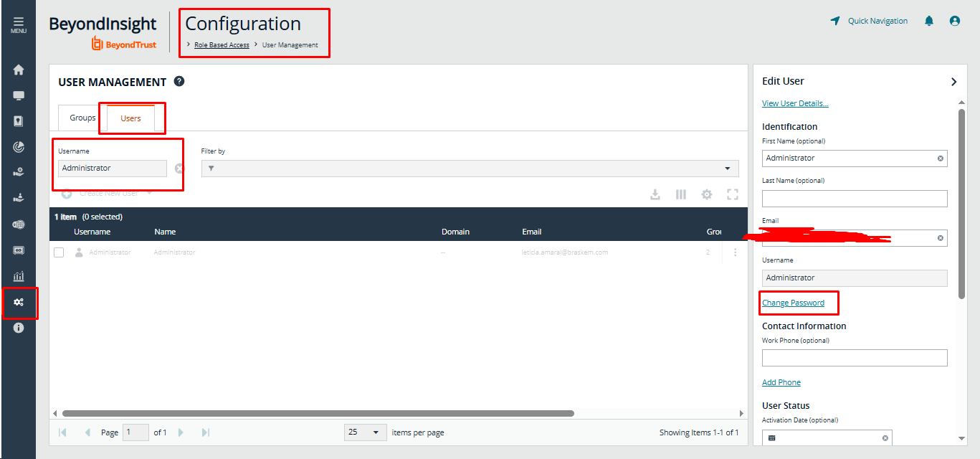Go to the last page button
Image resolution: width=980 pixels, height=459 pixels.
click(x=206, y=432)
